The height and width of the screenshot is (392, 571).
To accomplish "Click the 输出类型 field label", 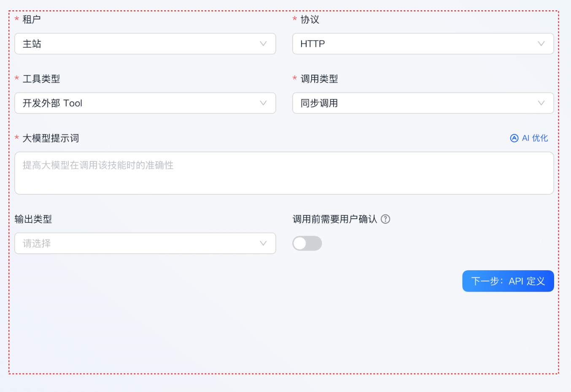I will (33, 219).
